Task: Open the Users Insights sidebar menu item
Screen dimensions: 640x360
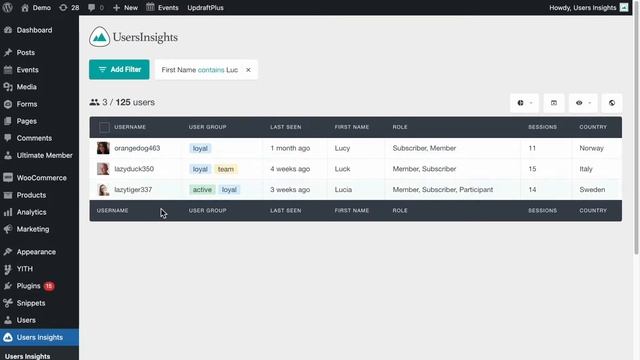Action: (39, 338)
